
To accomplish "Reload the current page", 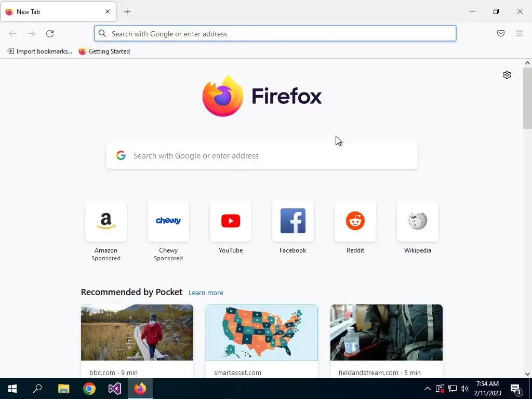I will click(50, 34).
